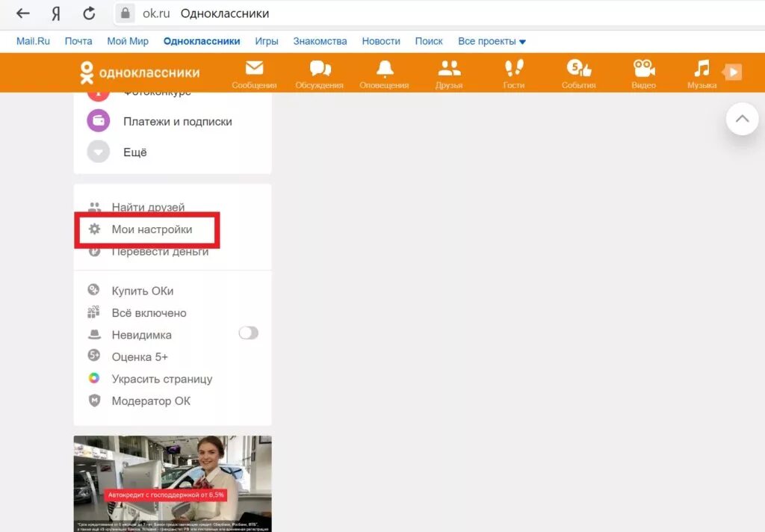
Task: Open the Новости link
Action: (381, 41)
